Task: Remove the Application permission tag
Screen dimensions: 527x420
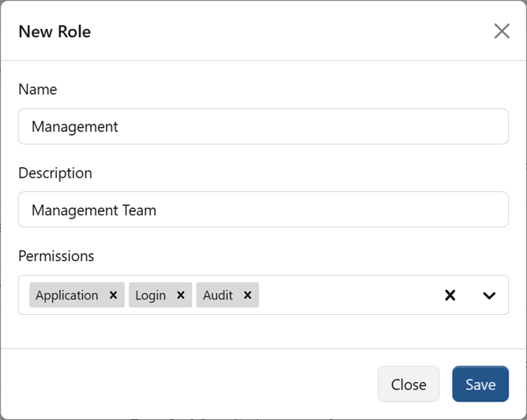Action: (113, 296)
